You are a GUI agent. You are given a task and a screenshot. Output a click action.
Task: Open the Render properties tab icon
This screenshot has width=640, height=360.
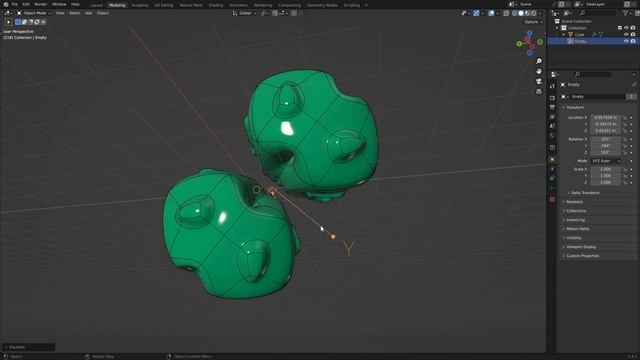[552, 98]
